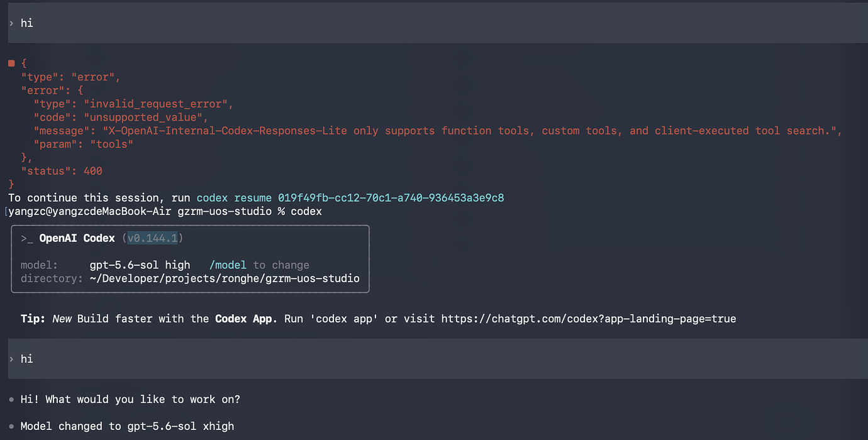The width and height of the screenshot is (868, 440).
Task: Click the "Model changed to gpt-5.6-sol xhigh" message
Action: [x=127, y=427]
